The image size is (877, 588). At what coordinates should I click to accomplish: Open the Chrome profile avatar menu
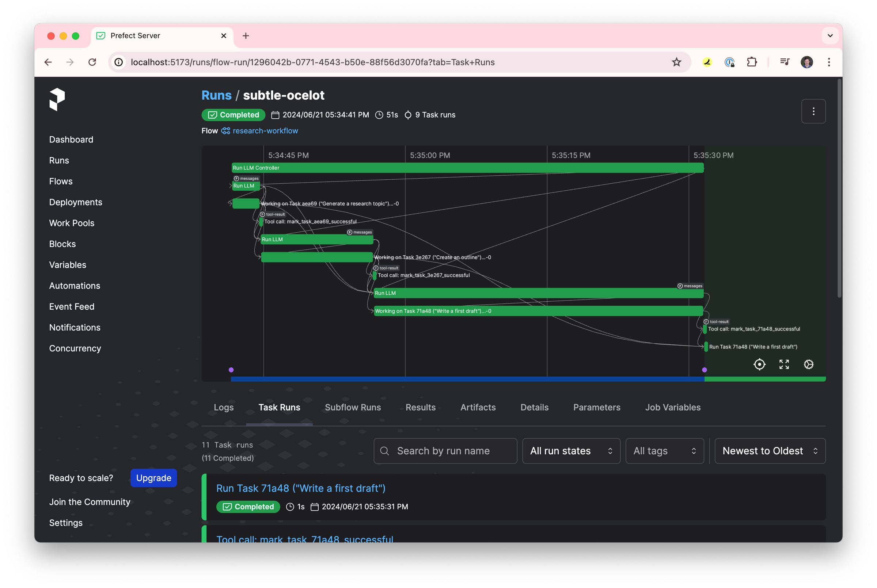click(807, 62)
